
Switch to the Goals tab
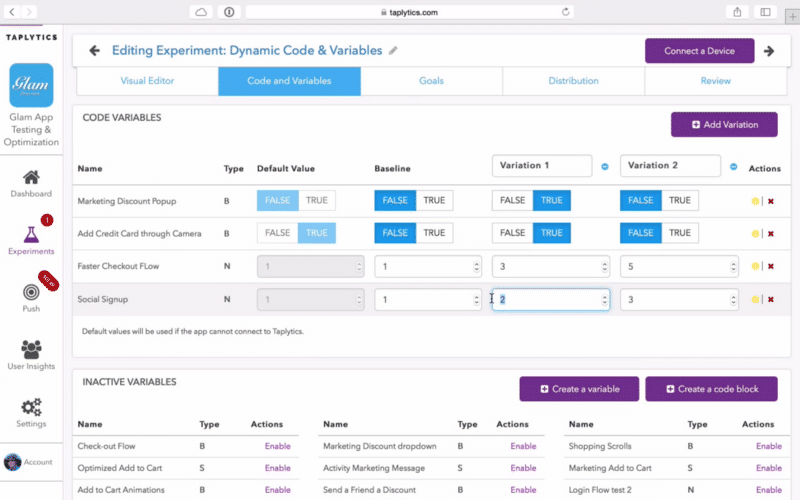(431, 81)
